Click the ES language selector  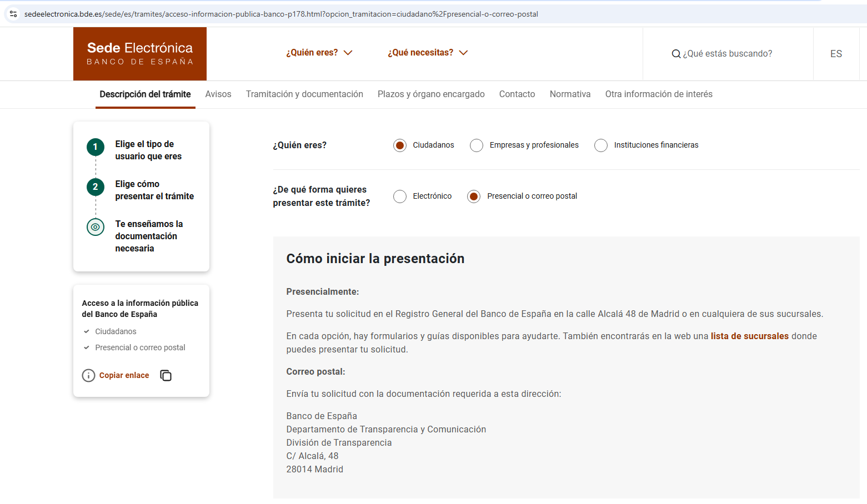(836, 53)
